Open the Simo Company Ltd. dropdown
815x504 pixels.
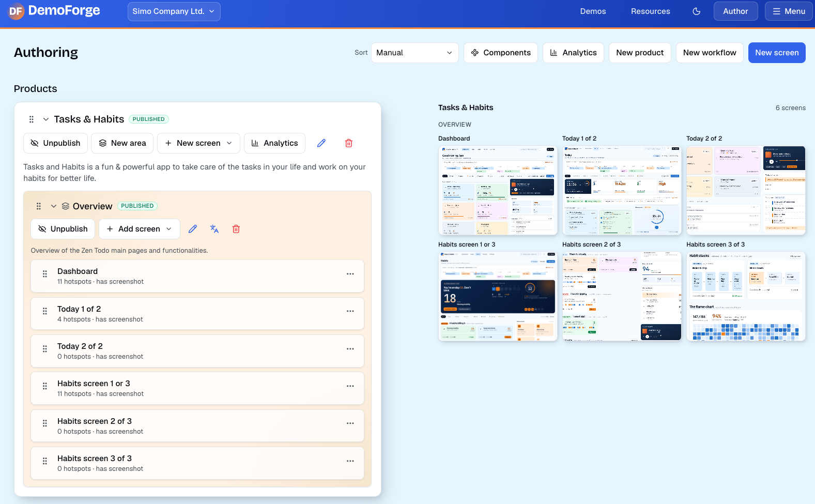click(174, 11)
